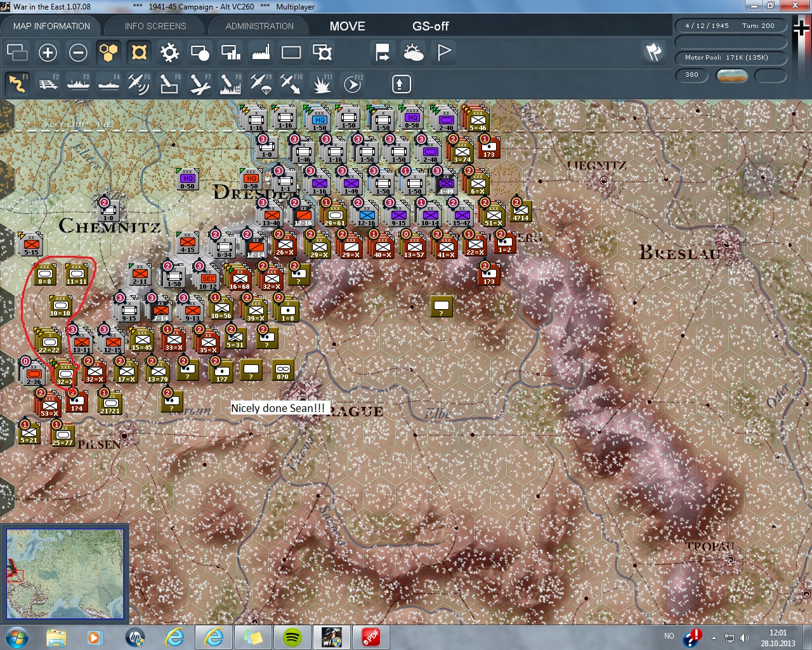Click the MOVE mode label
812x650 pixels.
point(347,26)
